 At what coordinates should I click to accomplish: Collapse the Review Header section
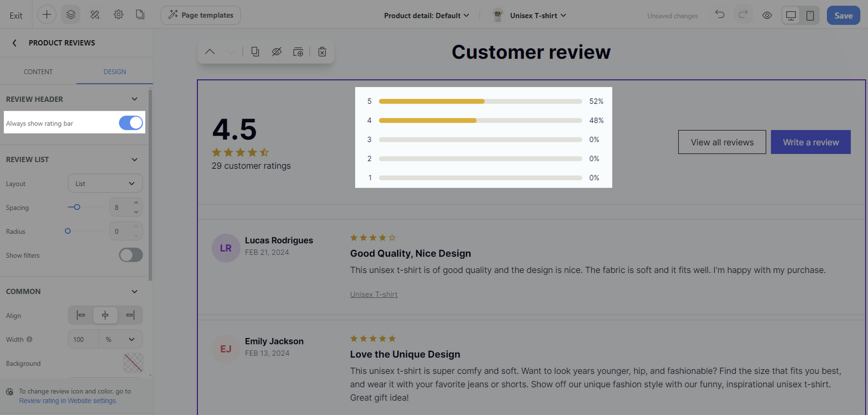click(x=135, y=99)
